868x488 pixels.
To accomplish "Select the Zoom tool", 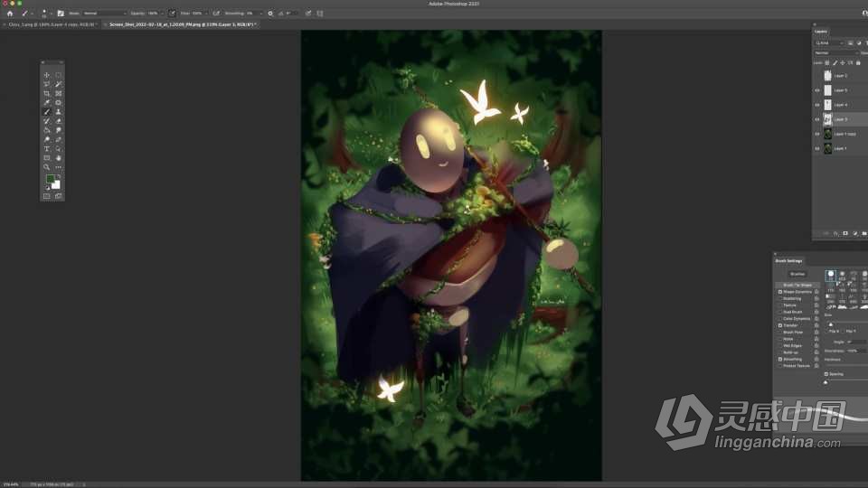I will 46,167.
